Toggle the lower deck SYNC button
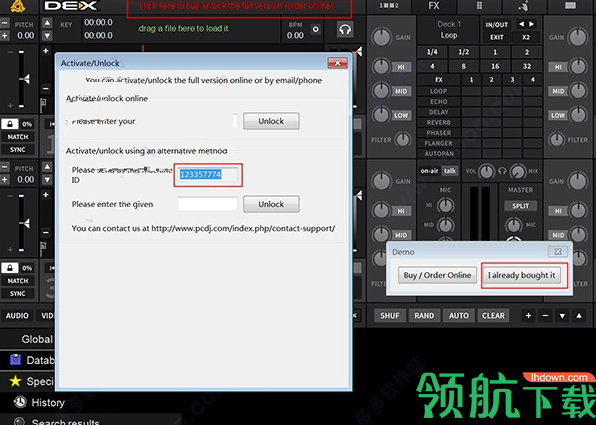 (x=17, y=294)
